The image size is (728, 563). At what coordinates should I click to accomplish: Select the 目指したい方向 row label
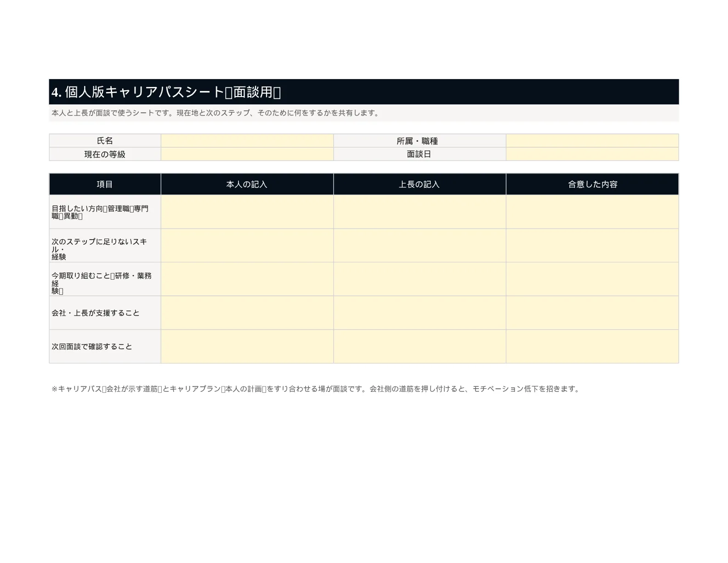(x=105, y=212)
